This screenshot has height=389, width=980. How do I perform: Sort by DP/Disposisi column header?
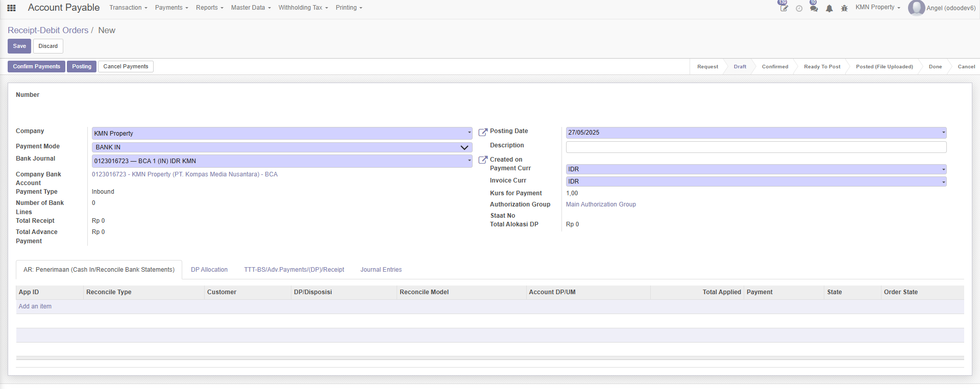pos(344,292)
